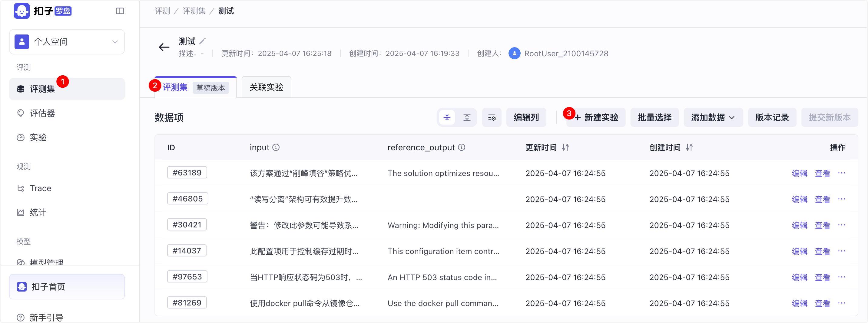Open more actions menu for row #81269

(x=841, y=303)
